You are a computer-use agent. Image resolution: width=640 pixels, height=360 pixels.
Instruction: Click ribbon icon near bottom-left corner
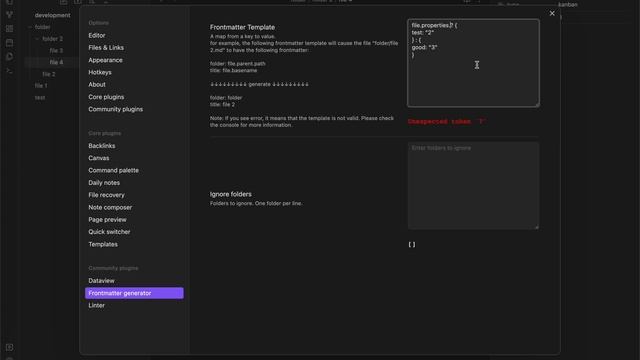click(x=9, y=347)
